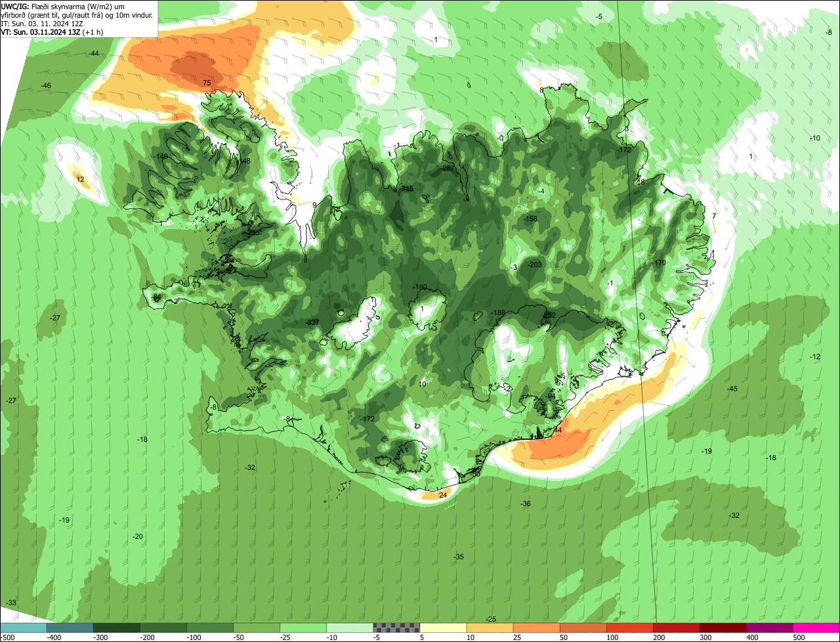
Task: Click the red-orange 100 legend swatch
Action: point(629,628)
